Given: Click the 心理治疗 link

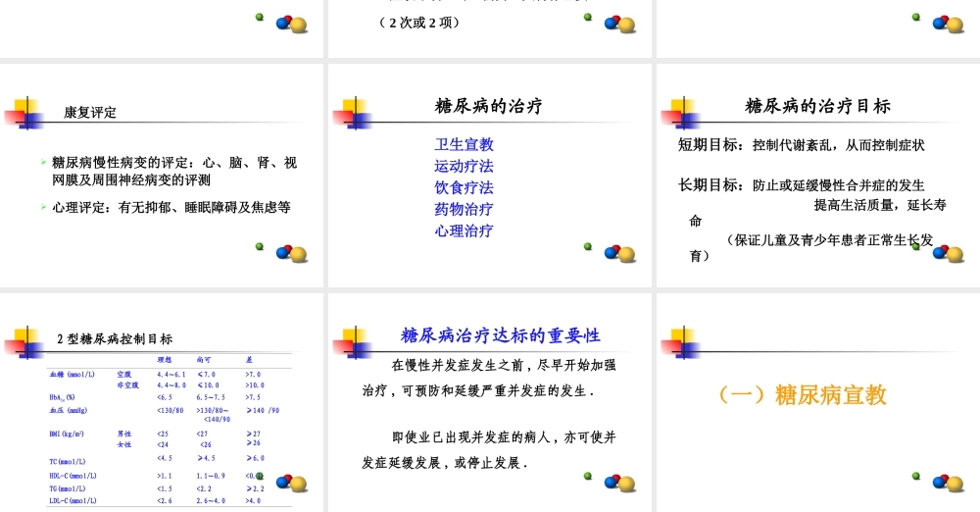Looking at the screenshot, I should pos(464,230).
